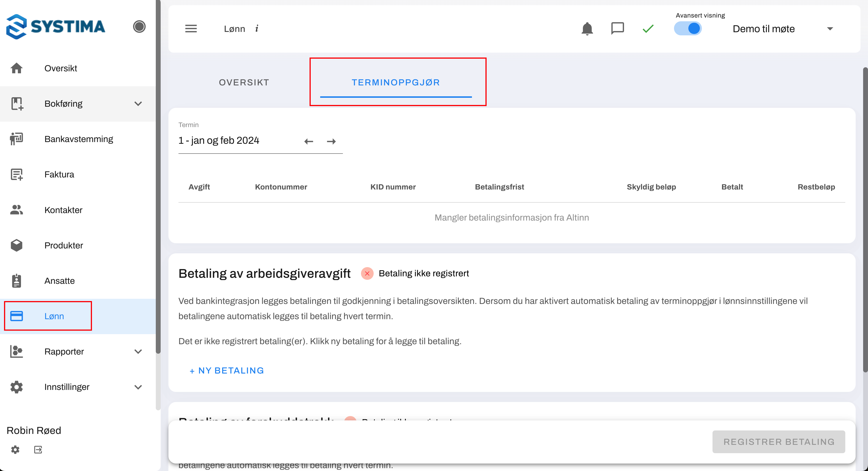
Task: Click the info icon next to Lønn
Action: pyautogui.click(x=257, y=29)
